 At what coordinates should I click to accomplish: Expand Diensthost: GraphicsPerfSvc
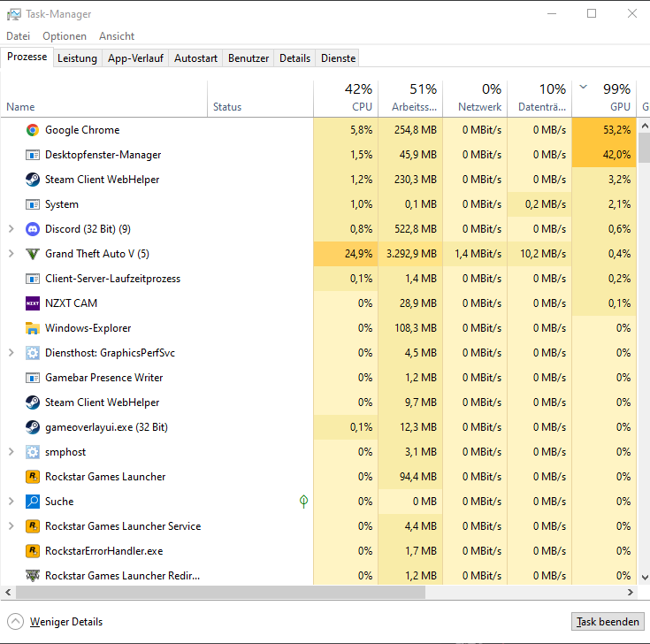click(11, 353)
